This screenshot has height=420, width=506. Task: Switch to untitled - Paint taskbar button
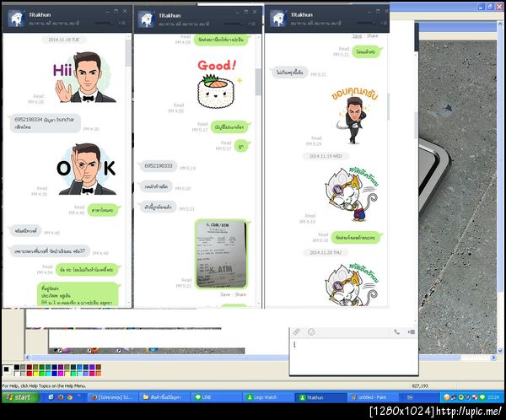pyautogui.click(x=371, y=397)
